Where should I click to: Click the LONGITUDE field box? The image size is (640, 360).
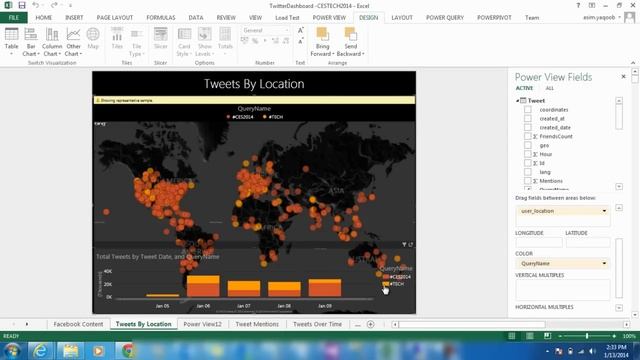539,242
